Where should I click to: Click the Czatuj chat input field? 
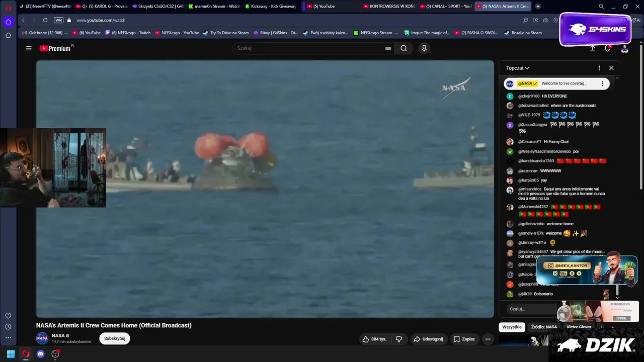pos(531,309)
